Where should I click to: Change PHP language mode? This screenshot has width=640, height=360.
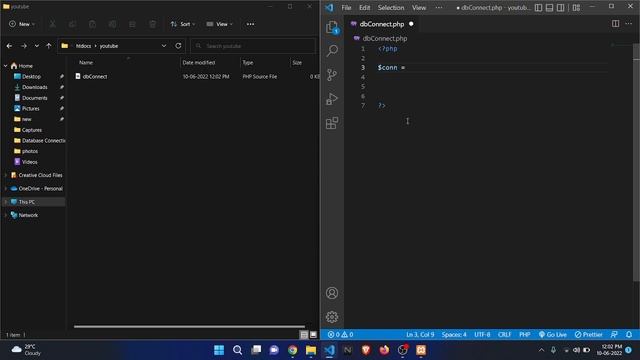[x=524, y=334]
